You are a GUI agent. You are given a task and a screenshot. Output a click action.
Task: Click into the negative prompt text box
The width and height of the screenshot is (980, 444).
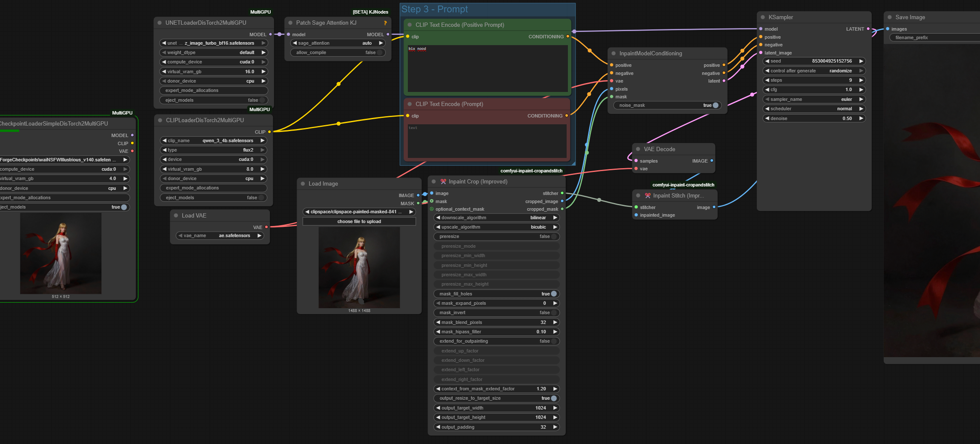(x=487, y=141)
